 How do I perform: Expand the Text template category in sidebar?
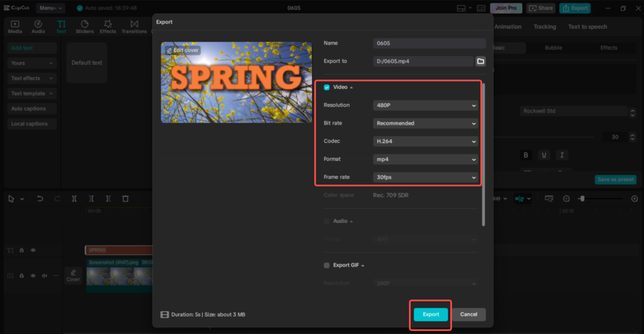click(x=32, y=93)
